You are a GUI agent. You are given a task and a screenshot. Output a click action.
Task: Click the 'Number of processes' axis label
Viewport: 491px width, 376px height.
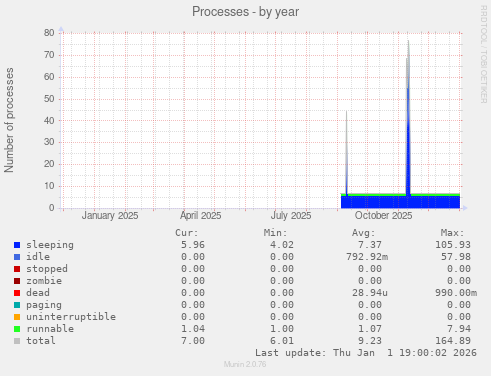point(9,120)
